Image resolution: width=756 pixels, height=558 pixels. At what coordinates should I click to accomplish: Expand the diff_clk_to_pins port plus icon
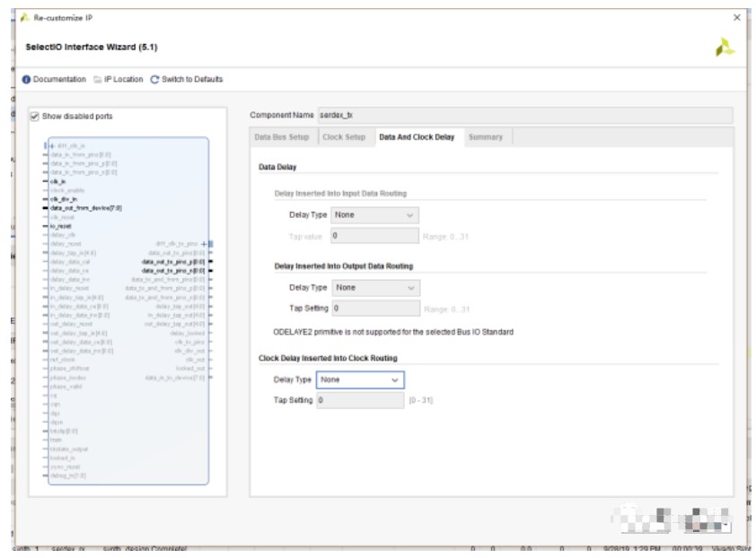tap(204, 244)
